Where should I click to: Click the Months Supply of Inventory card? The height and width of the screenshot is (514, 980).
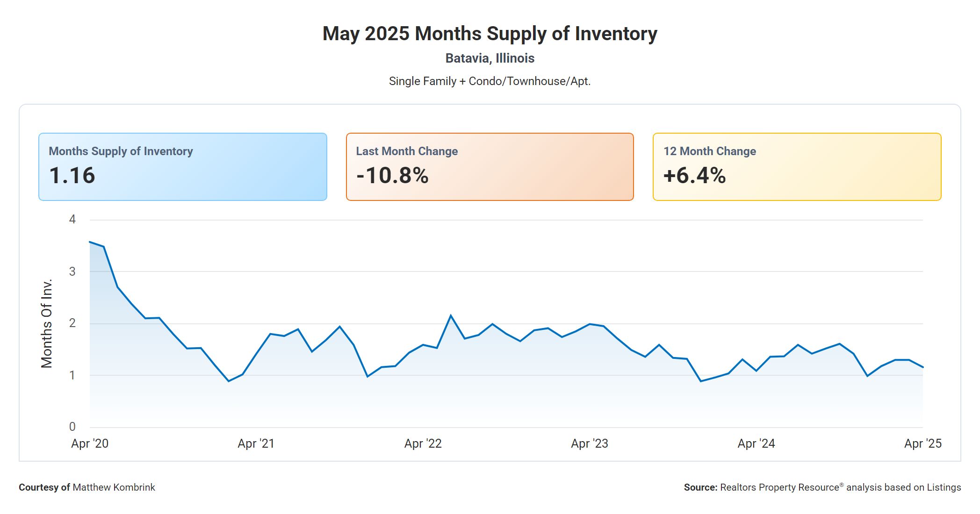182,166
